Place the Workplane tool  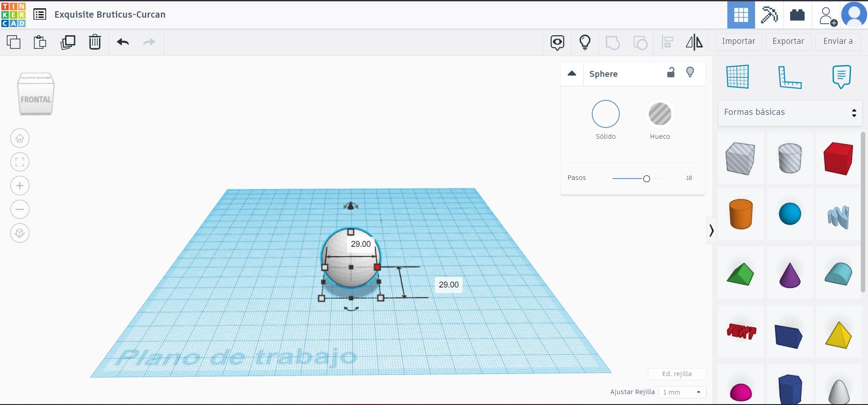click(738, 76)
